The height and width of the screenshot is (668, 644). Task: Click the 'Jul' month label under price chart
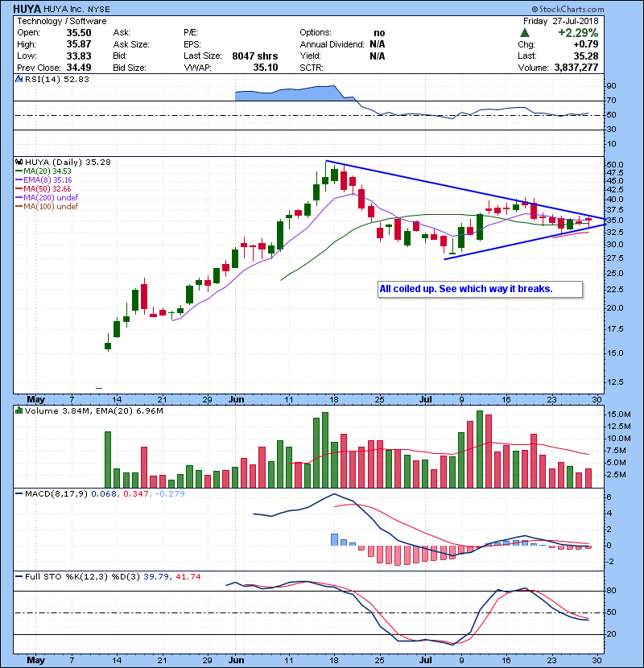click(425, 399)
